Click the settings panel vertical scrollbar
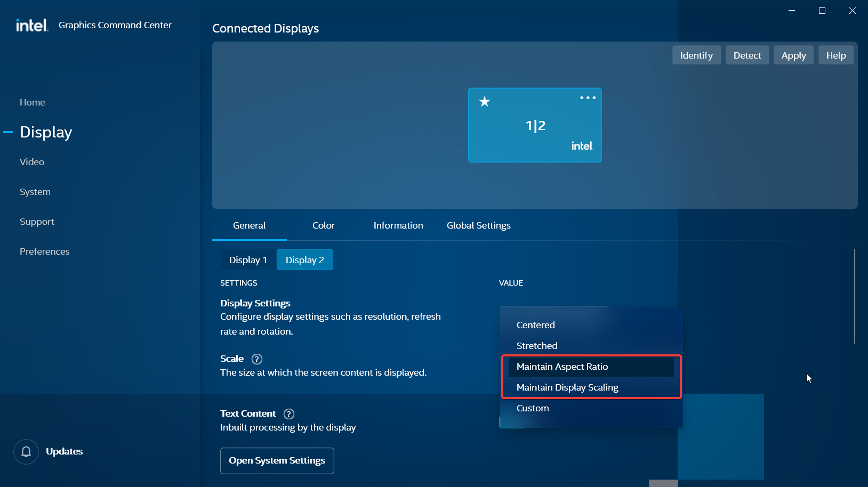Image resolution: width=868 pixels, height=487 pixels. [x=854, y=296]
